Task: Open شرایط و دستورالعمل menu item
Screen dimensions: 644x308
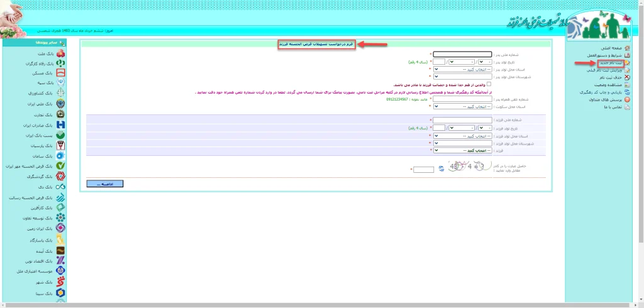Action: 603,55
